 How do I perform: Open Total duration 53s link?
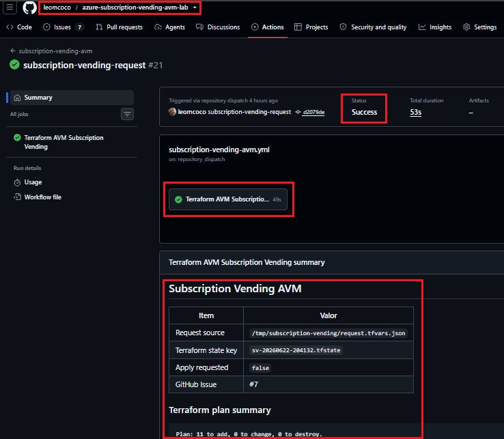(416, 112)
